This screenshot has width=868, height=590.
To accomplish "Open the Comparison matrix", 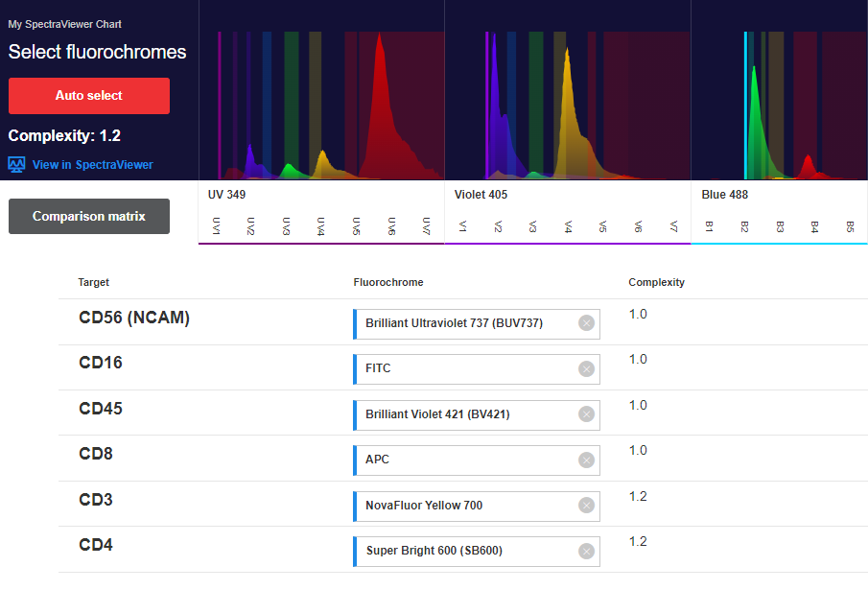I will click(89, 217).
